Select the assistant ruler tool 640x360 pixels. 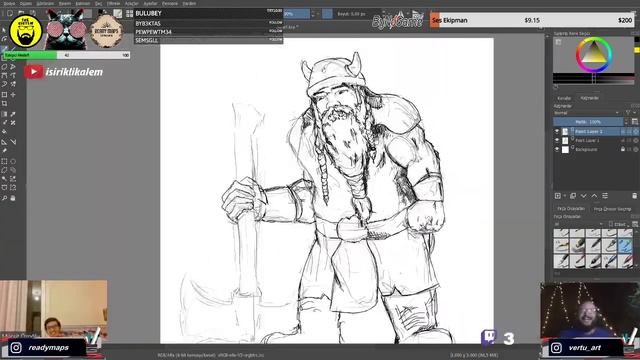pyautogui.click(x=4, y=142)
